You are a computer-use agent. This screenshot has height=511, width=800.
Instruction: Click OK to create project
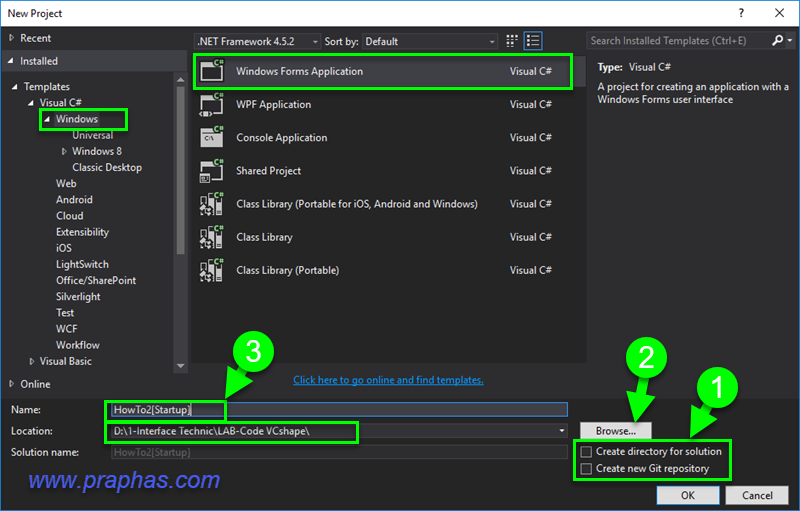(x=688, y=495)
